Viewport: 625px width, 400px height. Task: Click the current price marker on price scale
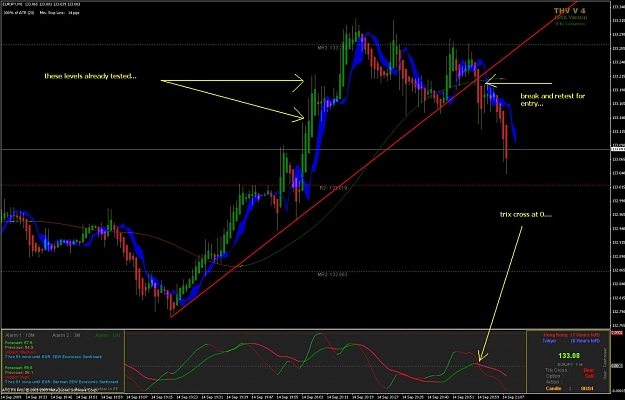pyautogui.click(x=617, y=149)
